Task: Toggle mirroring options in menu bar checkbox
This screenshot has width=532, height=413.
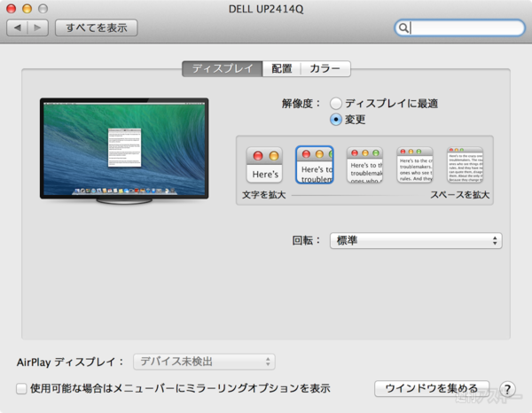Action: 21,388
